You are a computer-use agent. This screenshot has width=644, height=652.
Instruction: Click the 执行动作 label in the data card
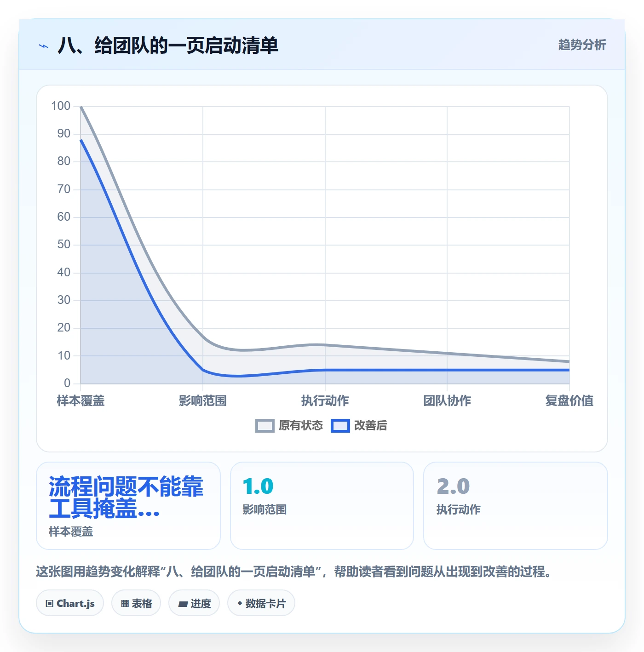pyautogui.click(x=458, y=509)
